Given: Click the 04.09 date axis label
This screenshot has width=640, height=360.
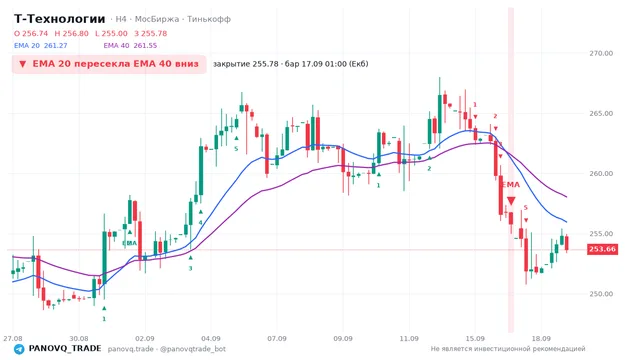Looking at the screenshot, I should click(x=211, y=338).
